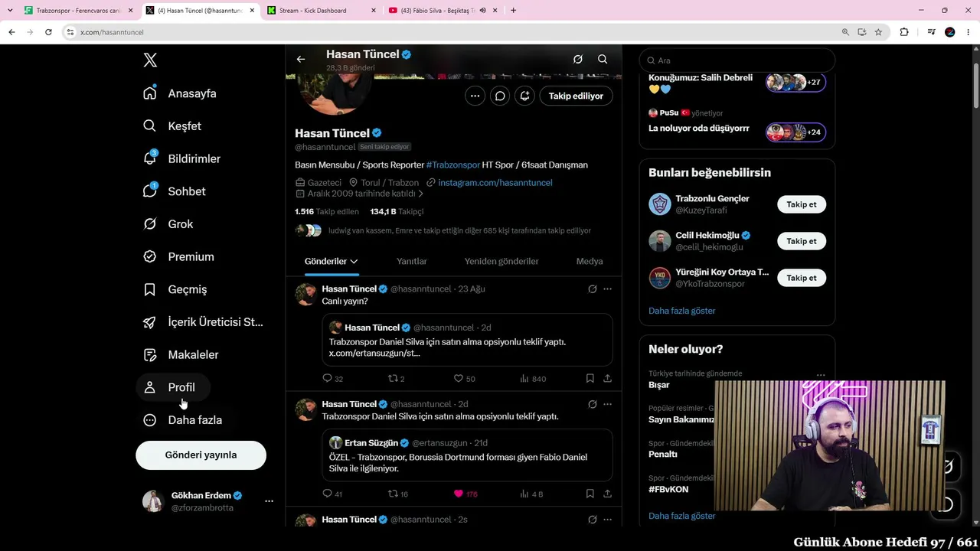Open the Chrome tab search dropdown
The width and height of the screenshot is (980, 551).
(10, 10)
